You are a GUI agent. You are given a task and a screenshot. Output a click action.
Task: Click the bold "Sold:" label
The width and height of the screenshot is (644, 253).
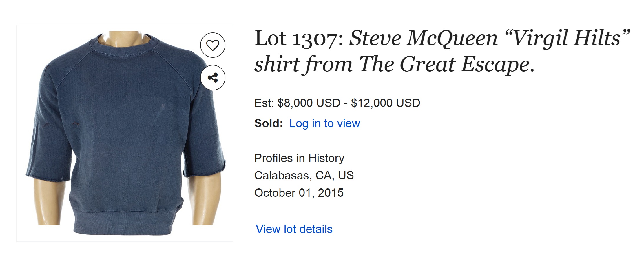coord(269,123)
